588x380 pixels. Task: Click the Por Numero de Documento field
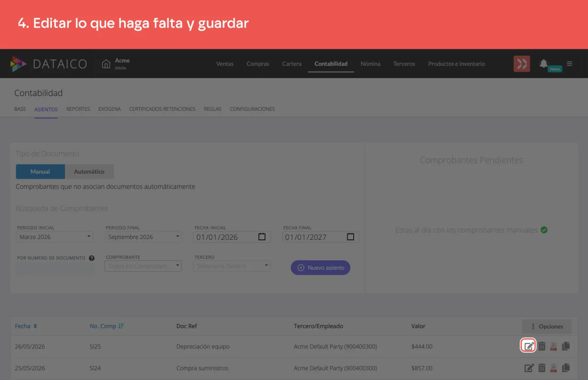[x=55, y=269]
